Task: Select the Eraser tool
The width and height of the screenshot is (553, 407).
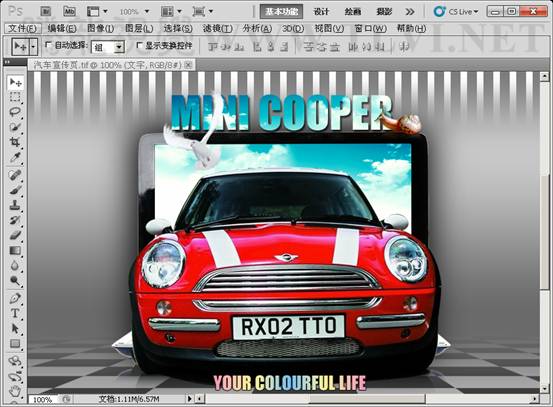Action: tap(15, 235)
